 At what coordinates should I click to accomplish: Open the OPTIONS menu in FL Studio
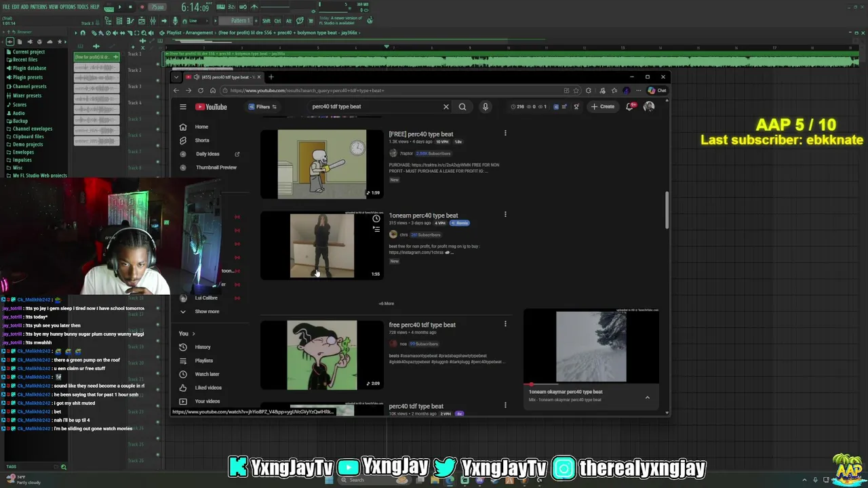[x=67, y=7]
